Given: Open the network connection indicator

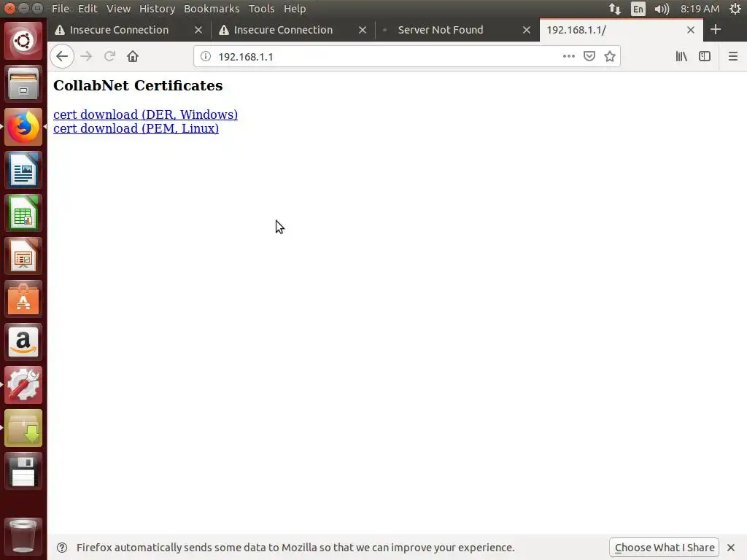Looking at the screenshot, I should coord(614,9).
